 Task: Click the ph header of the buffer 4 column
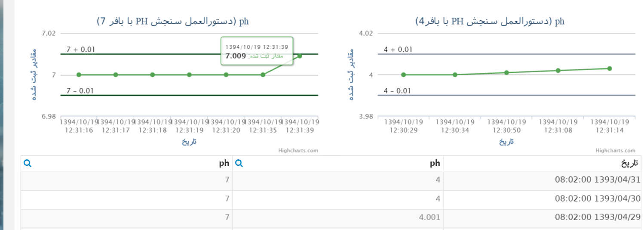pos(435,164)
